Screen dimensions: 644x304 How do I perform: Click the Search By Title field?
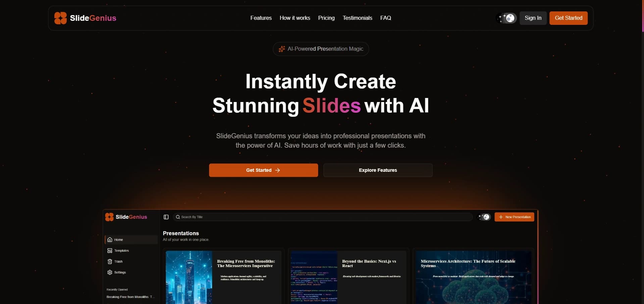323,217
